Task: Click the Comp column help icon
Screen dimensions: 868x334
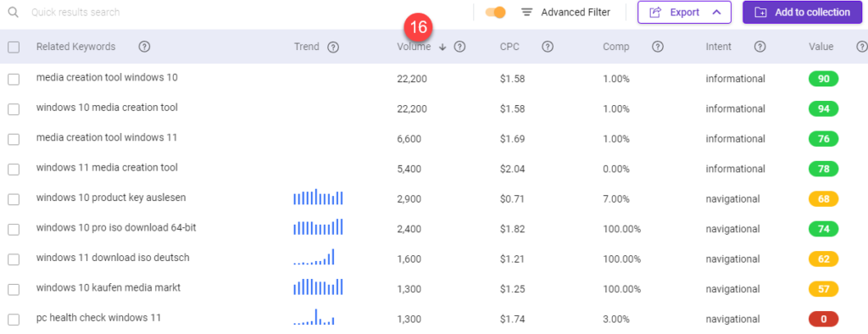Action: [658, 47]
